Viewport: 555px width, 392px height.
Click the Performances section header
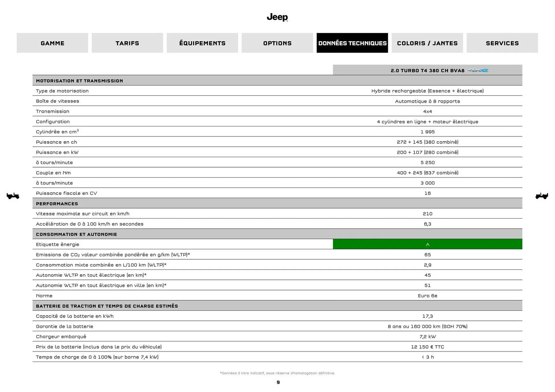57,204
